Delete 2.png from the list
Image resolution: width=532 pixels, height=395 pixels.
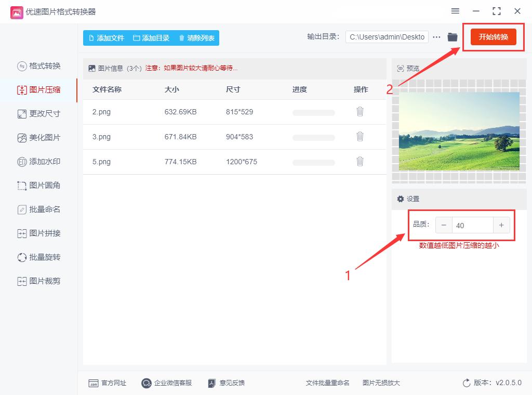pyautogui.click(x=360, y=111)
